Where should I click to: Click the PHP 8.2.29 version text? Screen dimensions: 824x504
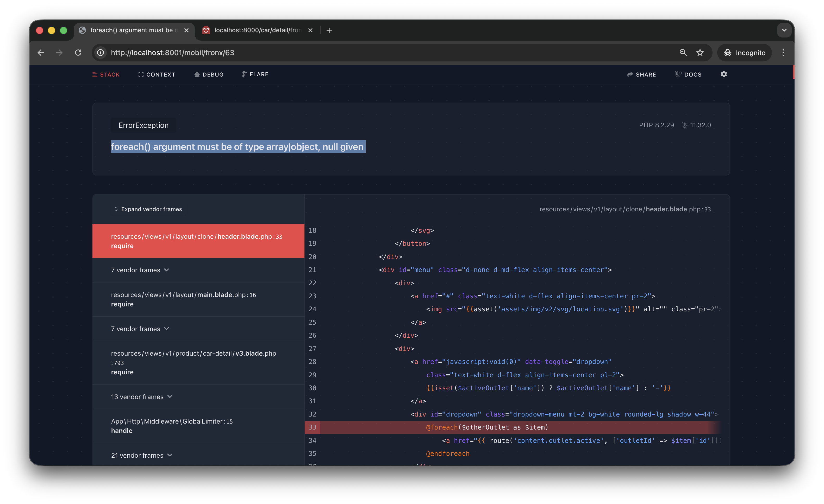point(656,125)
